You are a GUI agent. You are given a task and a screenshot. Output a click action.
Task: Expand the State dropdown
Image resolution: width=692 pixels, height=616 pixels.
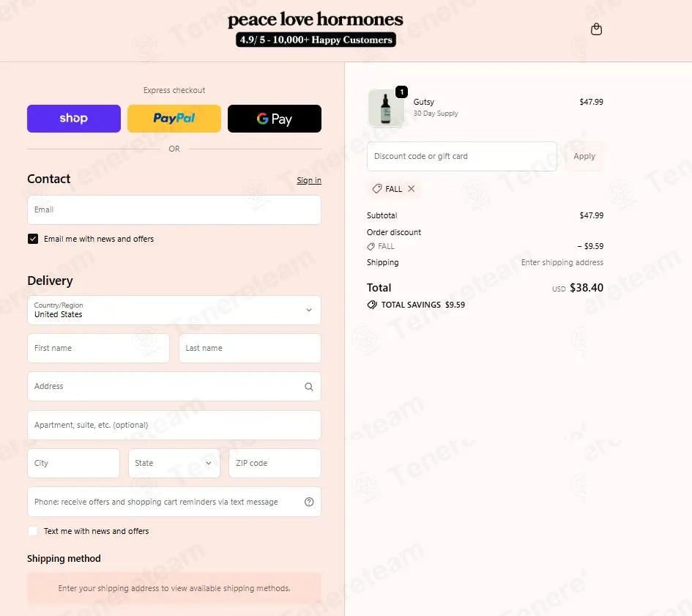[174, 463]
